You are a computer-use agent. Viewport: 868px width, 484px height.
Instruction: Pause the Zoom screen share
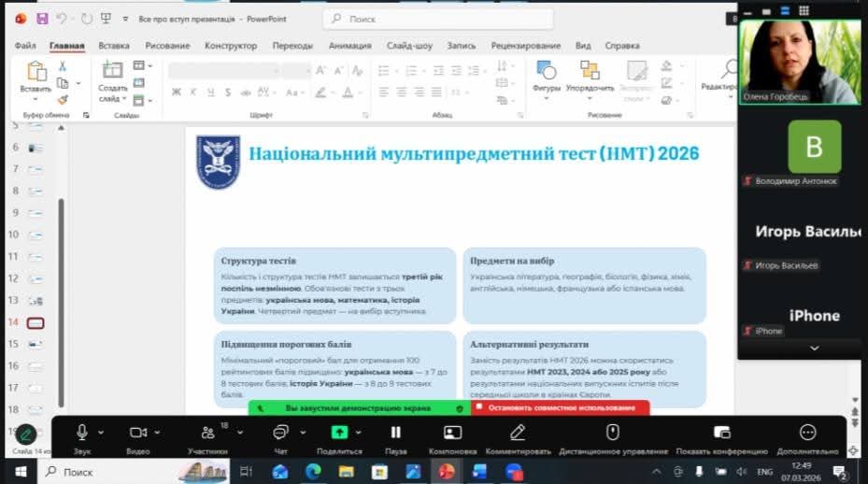click(x=395, y=433)
